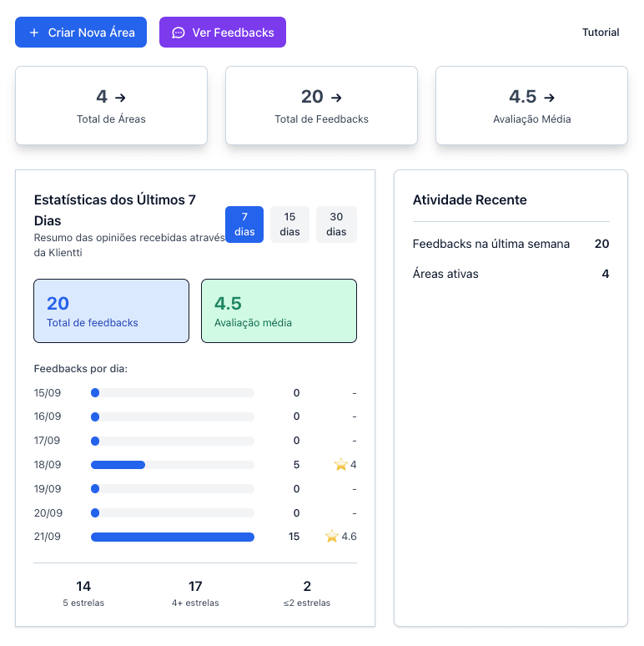
Task: Open the Ver Feedbacks button label
Action: (233, 33)
